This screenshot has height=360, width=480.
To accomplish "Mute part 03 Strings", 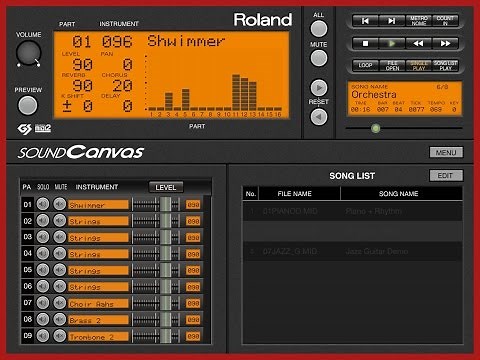I will click(60, 237).
